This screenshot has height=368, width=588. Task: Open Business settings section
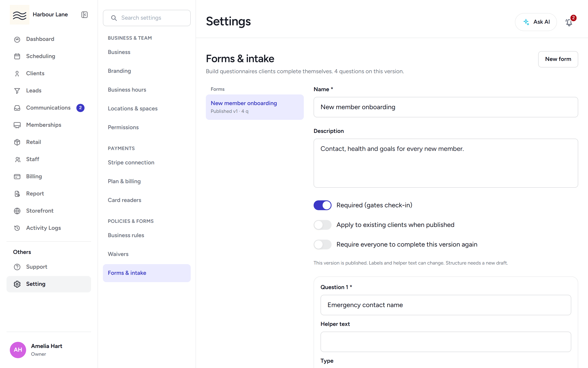click(147, 52)
